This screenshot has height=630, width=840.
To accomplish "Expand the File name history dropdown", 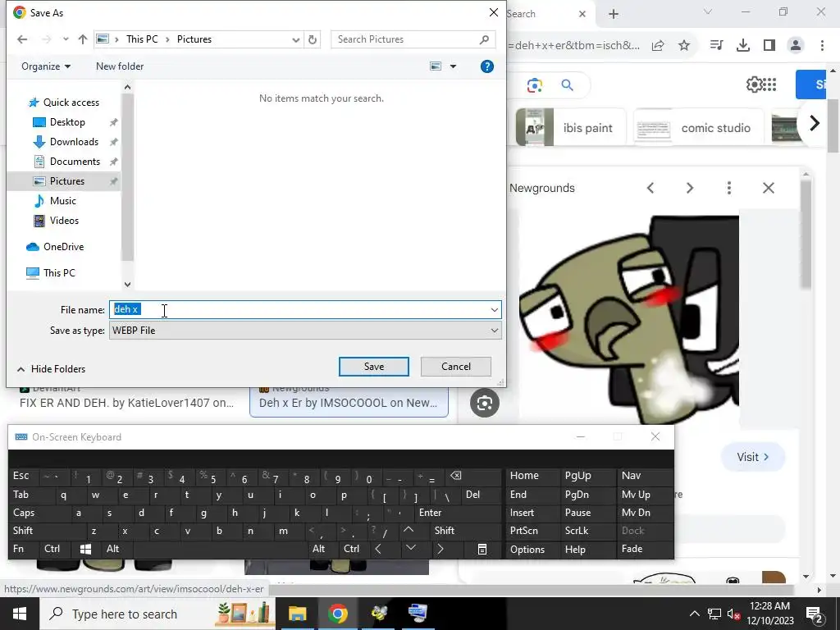I will [494, 309].
